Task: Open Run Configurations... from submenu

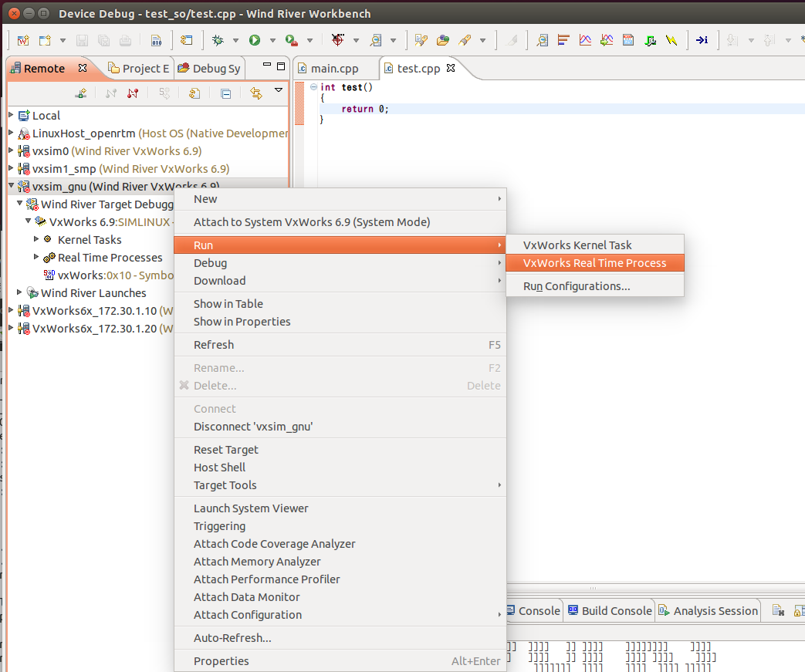Action: [595, 286]
